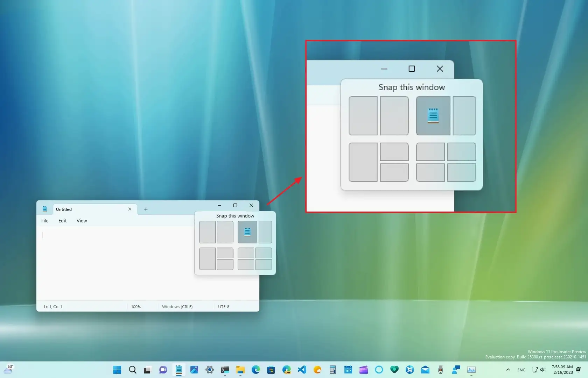Open the Mail app from the taskbar
The height and width of the screenshot is (378, 588).
tap(425, 370)
